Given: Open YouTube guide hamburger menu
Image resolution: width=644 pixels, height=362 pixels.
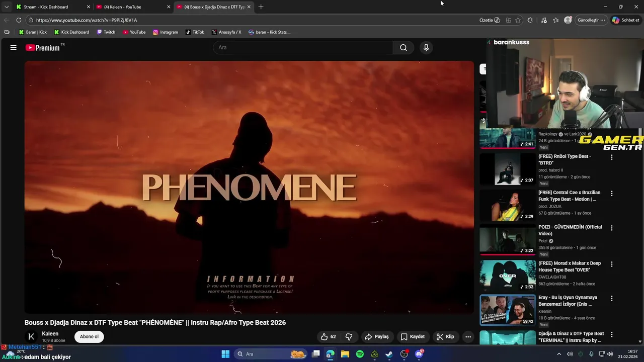Looking at the screenshot, I should (14, 47).
